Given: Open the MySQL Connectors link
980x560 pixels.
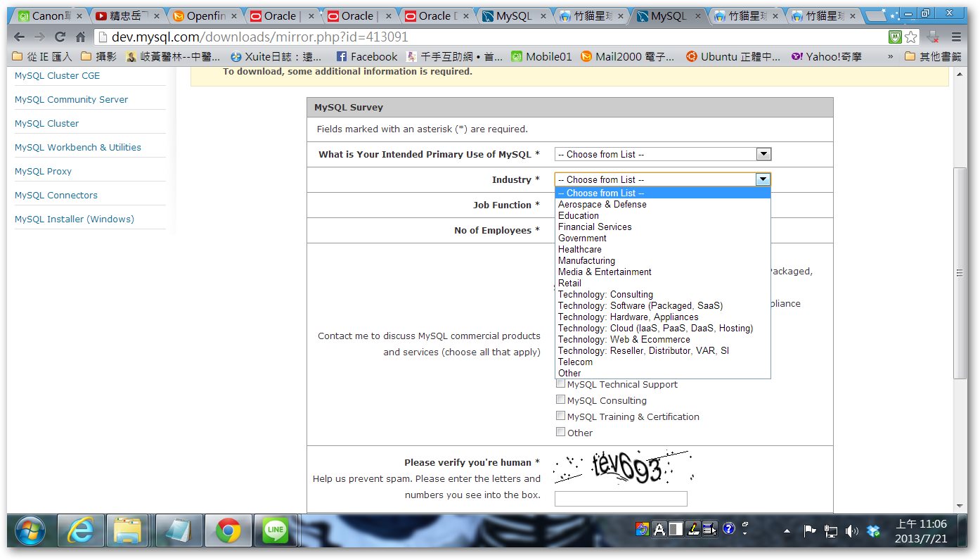Looking at the screenshot, I should point(56,195).
